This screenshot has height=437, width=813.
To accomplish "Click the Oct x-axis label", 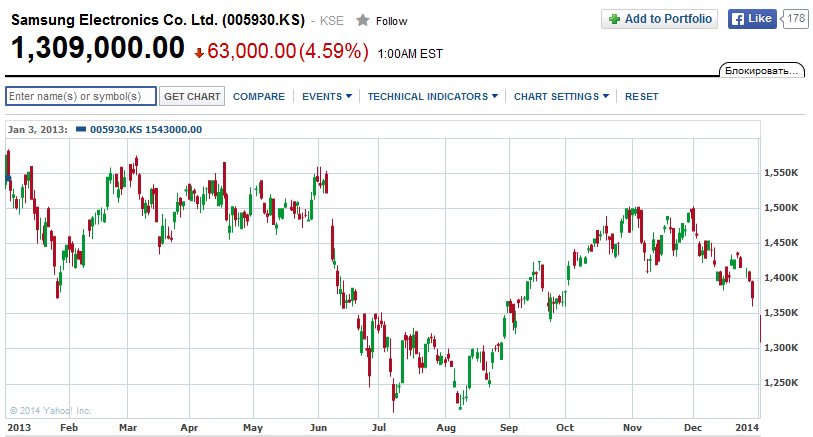I will point(565,428).
